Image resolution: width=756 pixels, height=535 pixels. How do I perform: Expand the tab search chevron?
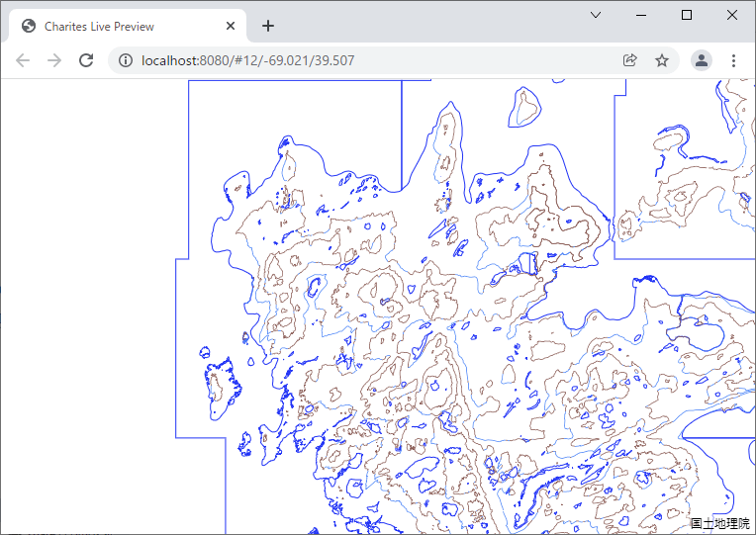596,15
